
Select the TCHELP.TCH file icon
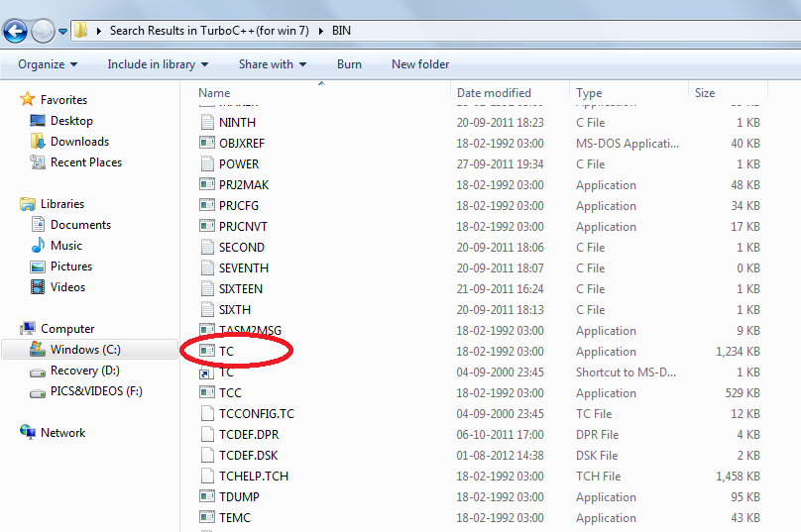click(207, 476)
